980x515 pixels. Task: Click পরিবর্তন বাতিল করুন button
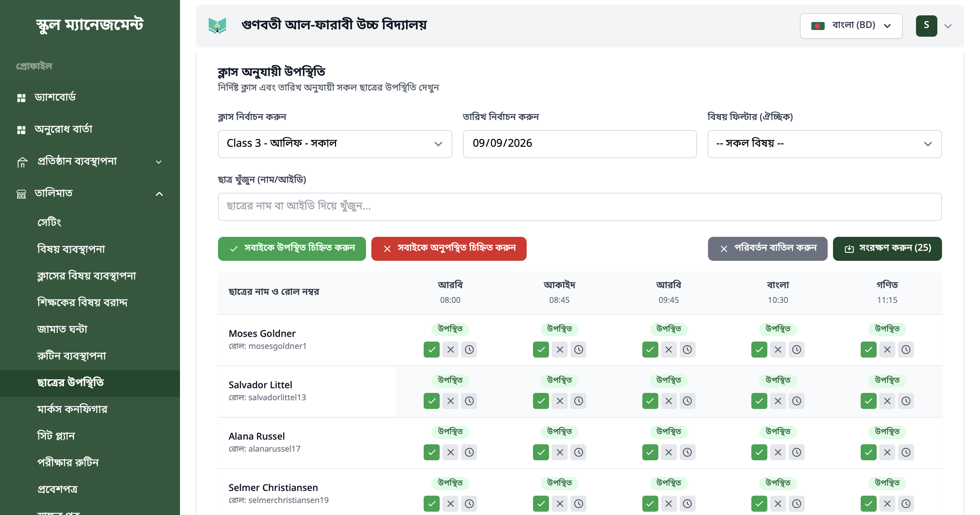[x=767, y=248]
